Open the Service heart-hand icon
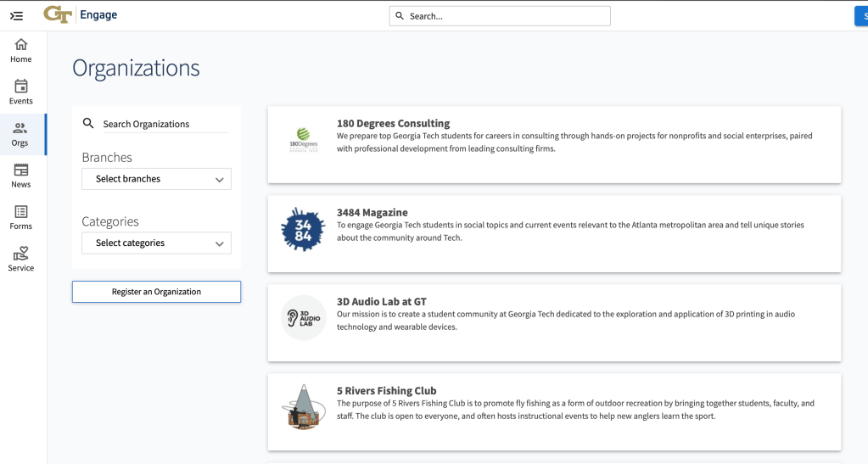 click(x=21, y=254)
